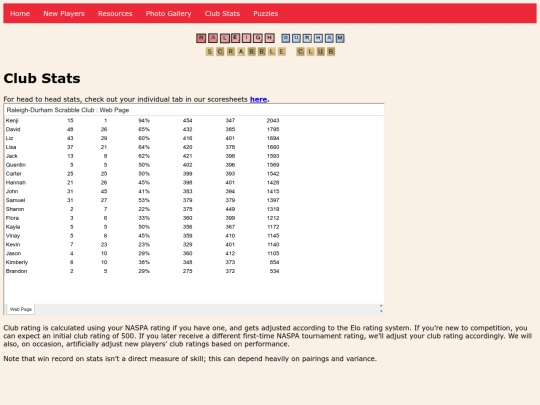Select the name cell 'Jack'
The image size is (540, 405).
point(12,156)
